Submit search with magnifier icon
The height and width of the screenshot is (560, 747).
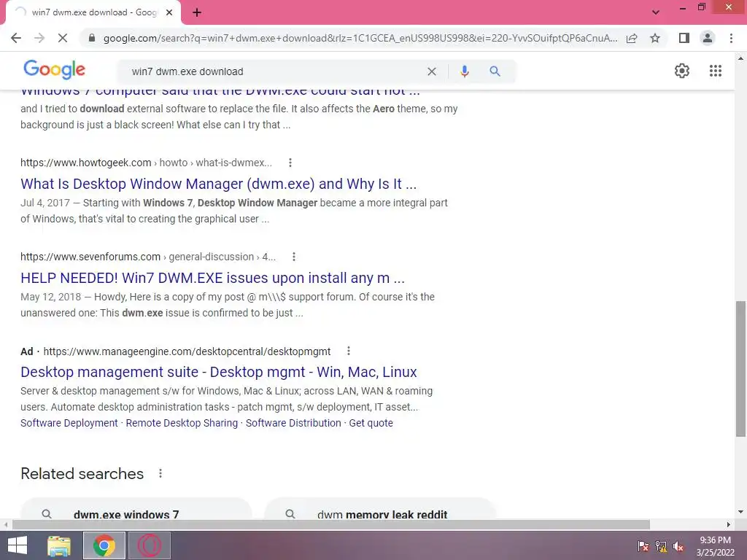pyautogui.click(x=495, y=71)
